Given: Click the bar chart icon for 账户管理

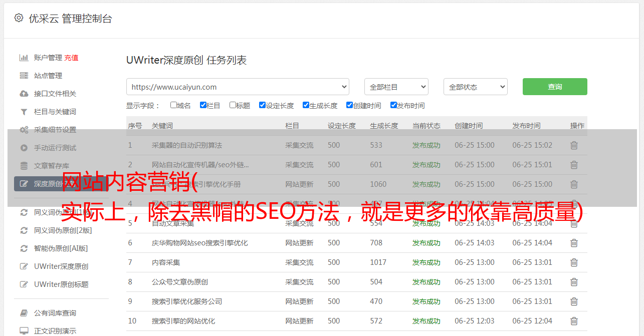Looking at the screenshot, I should click(24, 58).
